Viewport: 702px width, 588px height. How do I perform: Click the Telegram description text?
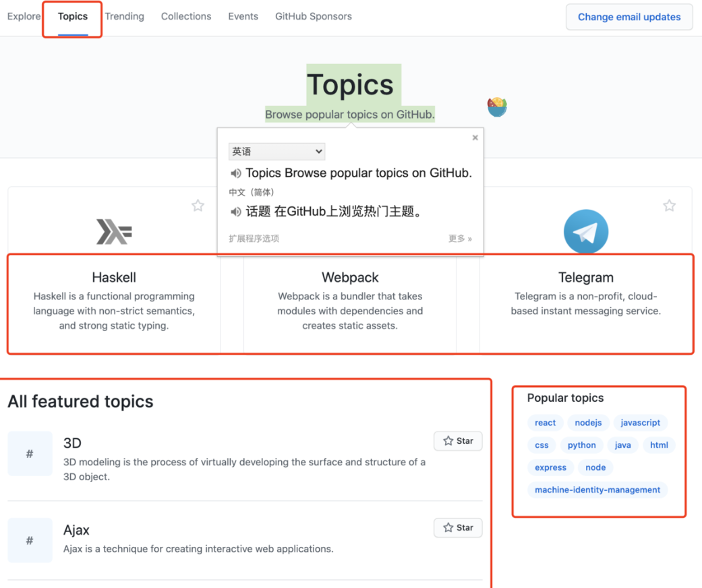pyautogui.click(x=585, y=303)
